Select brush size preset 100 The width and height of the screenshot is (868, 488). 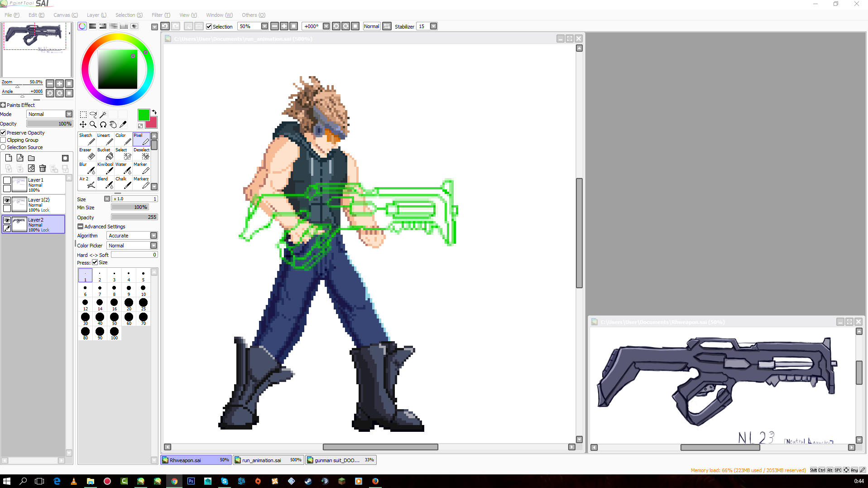pos(114,333)
